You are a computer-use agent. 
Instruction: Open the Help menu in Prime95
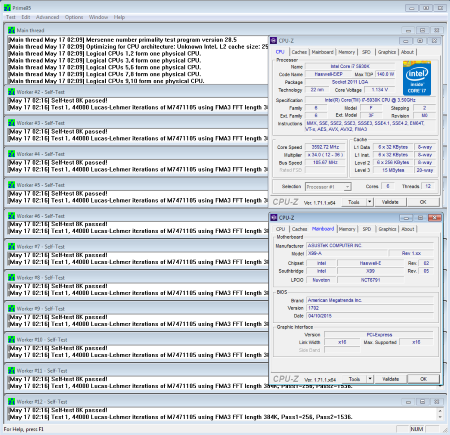pyautogui.click(x=119, y=17)
